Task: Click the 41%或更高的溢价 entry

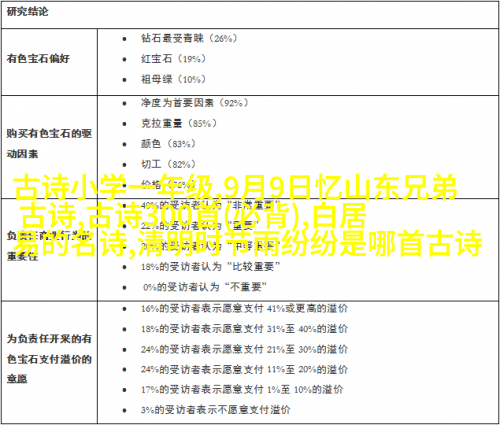Action: pyautogui.click(x=244, y=309)
